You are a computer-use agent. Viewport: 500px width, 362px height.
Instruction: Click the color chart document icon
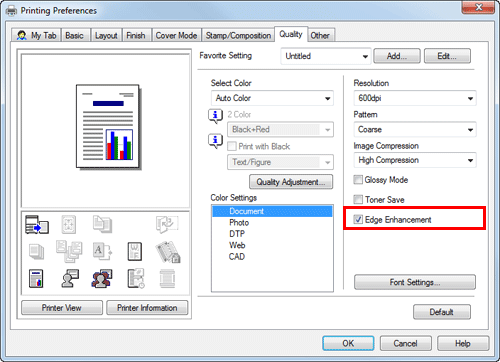coord(36,279)
